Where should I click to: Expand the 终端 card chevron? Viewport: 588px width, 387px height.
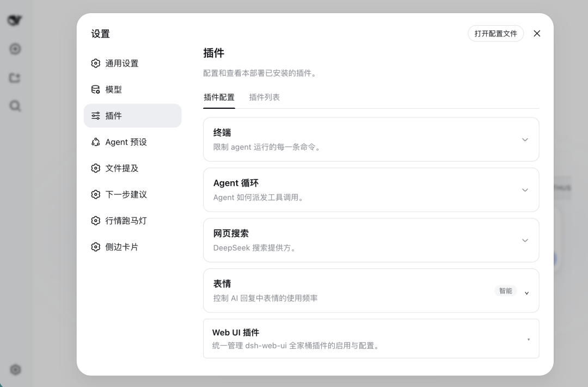(525, 139)
